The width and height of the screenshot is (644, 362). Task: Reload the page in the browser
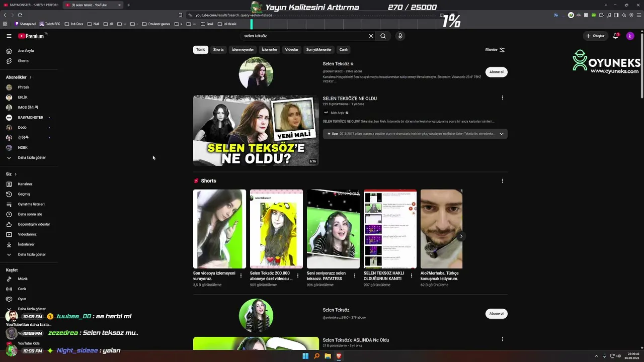pos(20,15)
